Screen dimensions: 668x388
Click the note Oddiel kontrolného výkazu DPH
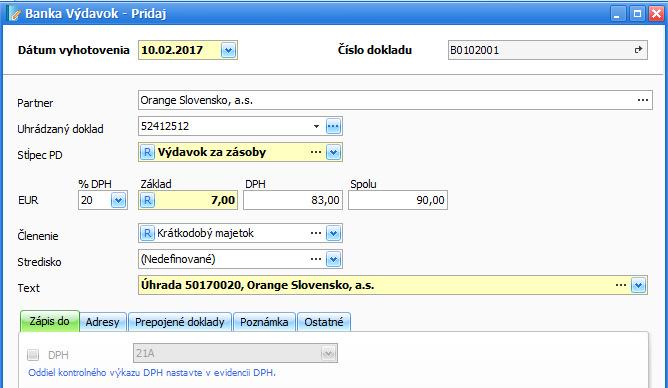click(x=152, y=373)
